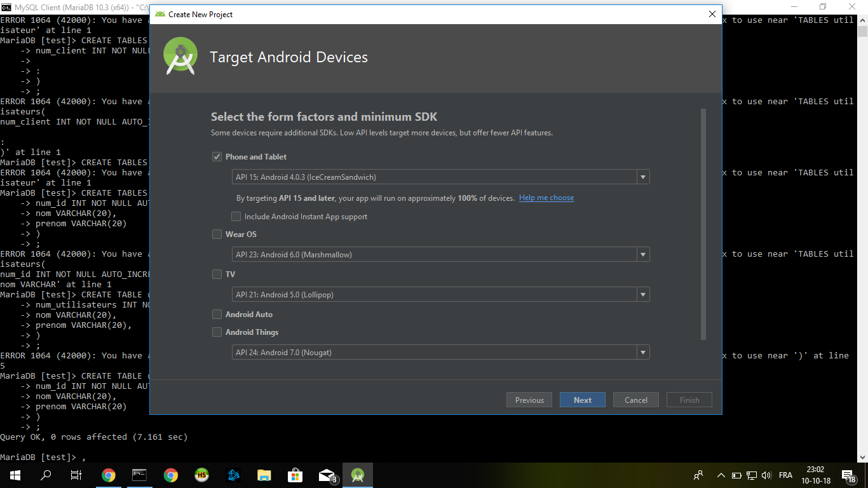Open the blue star-shaped taskbar app
Image resolution: width=868 pixels, height=488 pixels.
pos(233,475)
